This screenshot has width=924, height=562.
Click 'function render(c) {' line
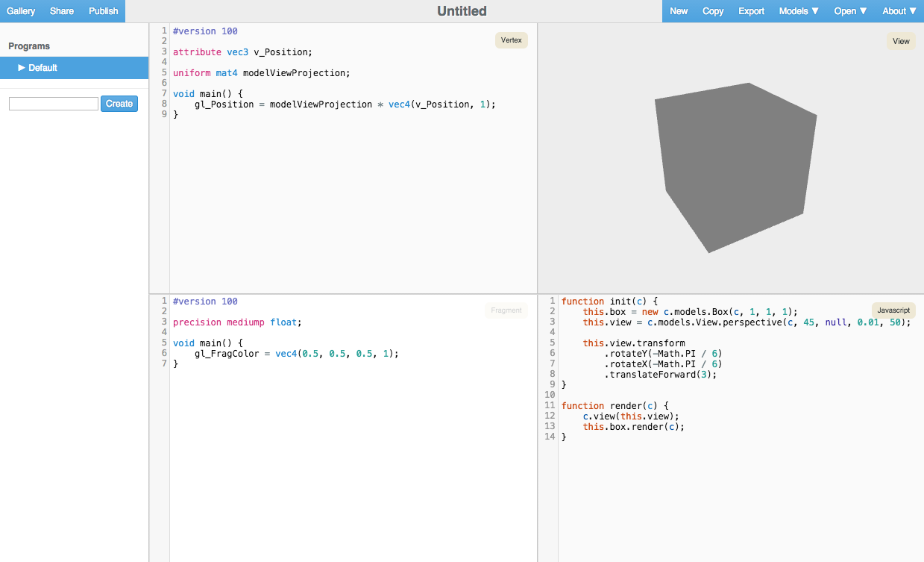point(615,406)
